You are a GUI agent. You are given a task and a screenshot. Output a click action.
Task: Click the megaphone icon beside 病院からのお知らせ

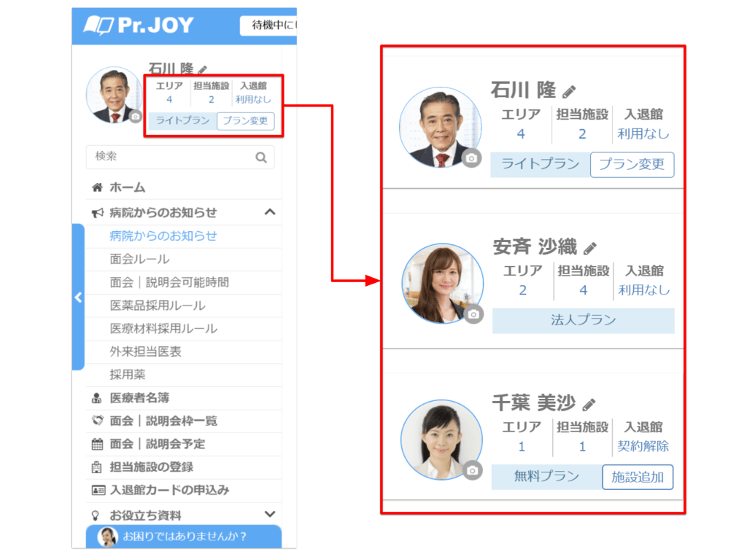point(96,212)
